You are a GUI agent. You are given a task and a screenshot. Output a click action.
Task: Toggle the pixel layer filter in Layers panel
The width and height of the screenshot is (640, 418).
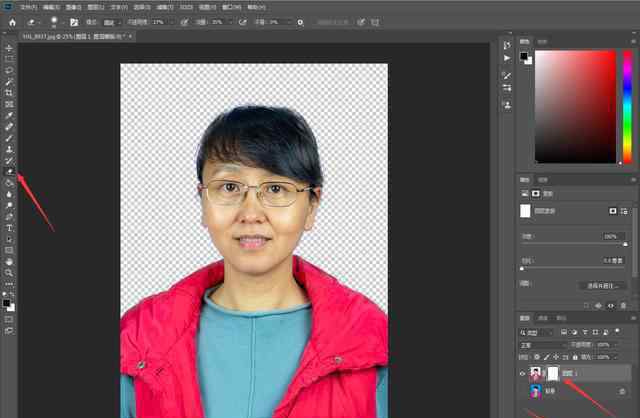(564, 333)
